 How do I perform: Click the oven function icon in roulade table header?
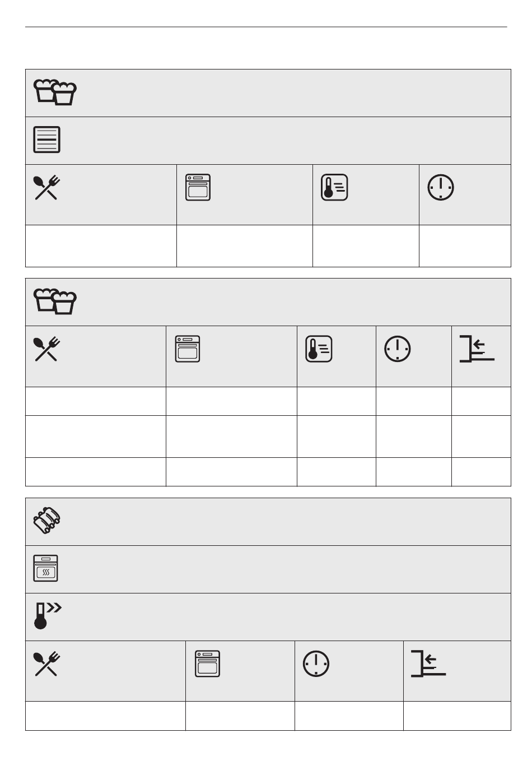click(208, 664)
